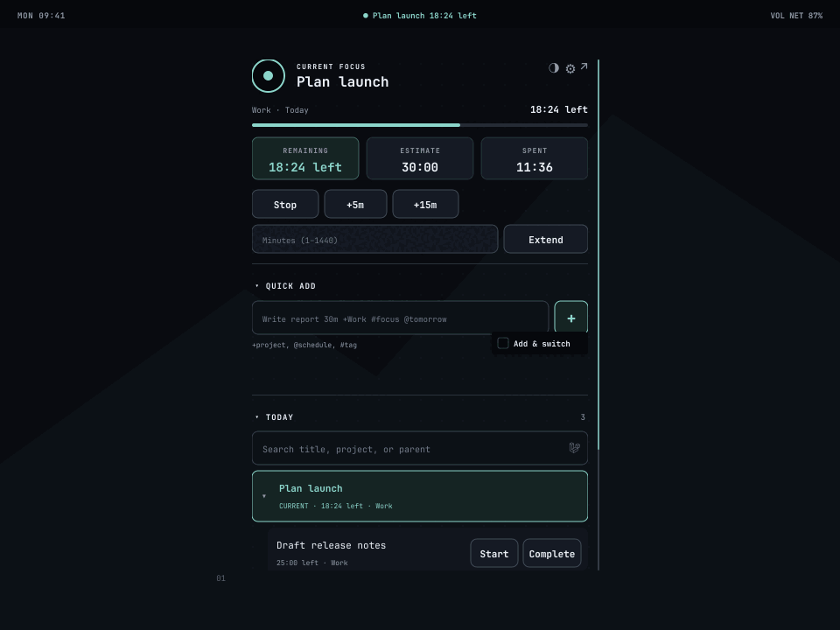Image resolution: width=840 pixels, height=630 pixels.
Task: Enable the Add & switch checkbox
Action: [502, 343]
